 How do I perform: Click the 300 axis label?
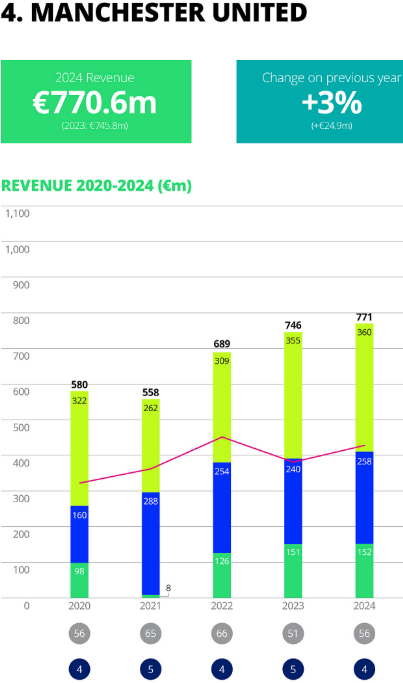coord(21,498)
